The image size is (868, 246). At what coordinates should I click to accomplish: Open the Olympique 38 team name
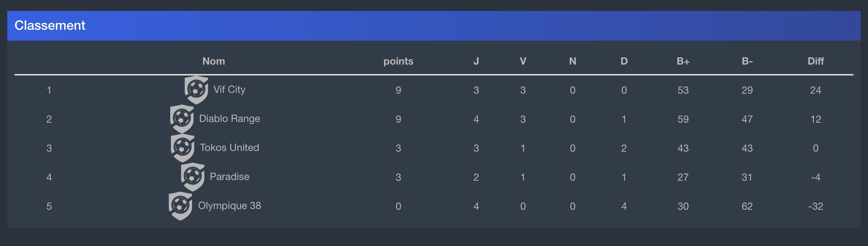pyautogui.click(x=229, y=206)
